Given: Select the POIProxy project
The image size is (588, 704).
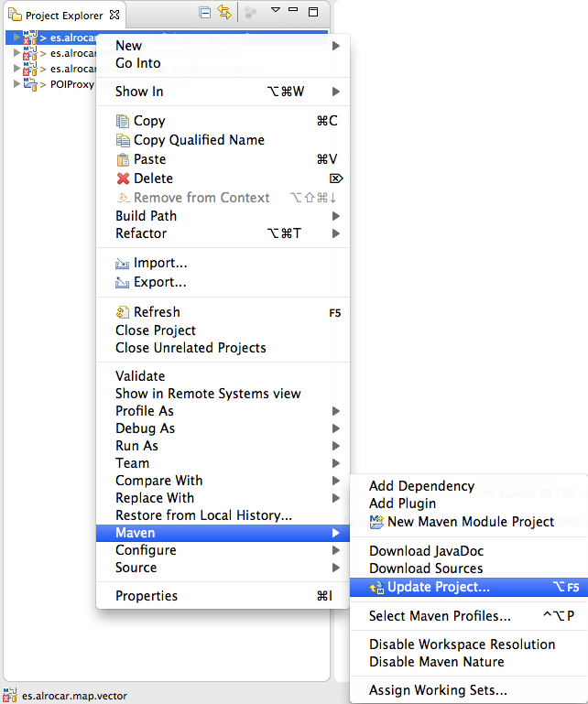Looking at the screenshot, I should (x=71, y=84).
